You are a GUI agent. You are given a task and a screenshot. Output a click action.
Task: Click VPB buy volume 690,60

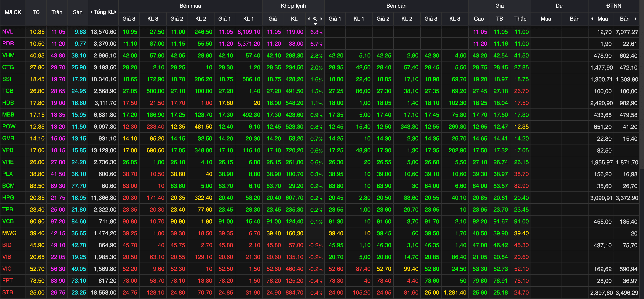(x=155, y=150)
